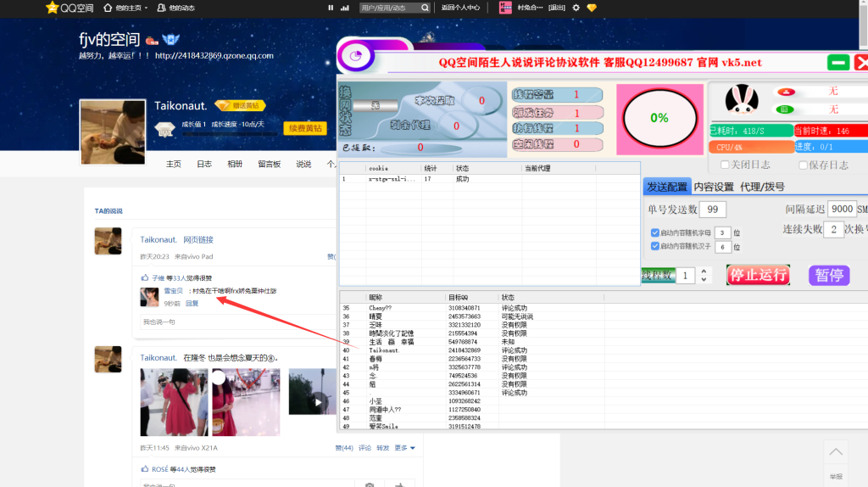This screenshot has height=487, width=868.
Task: Click the purple 暂停 button
Action: 829,275
